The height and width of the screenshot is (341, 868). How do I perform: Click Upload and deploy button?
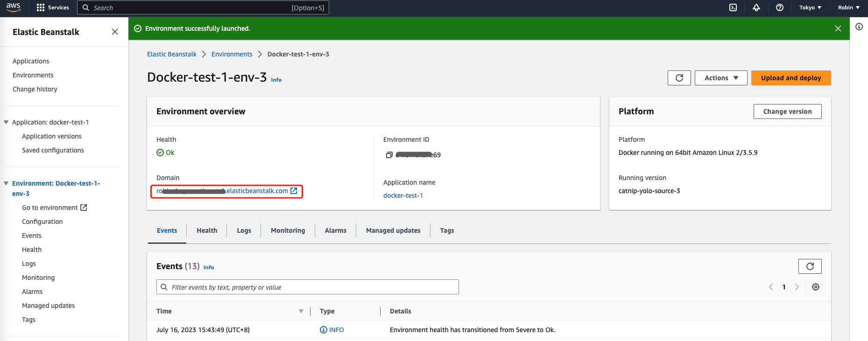(x=791, y=78)
